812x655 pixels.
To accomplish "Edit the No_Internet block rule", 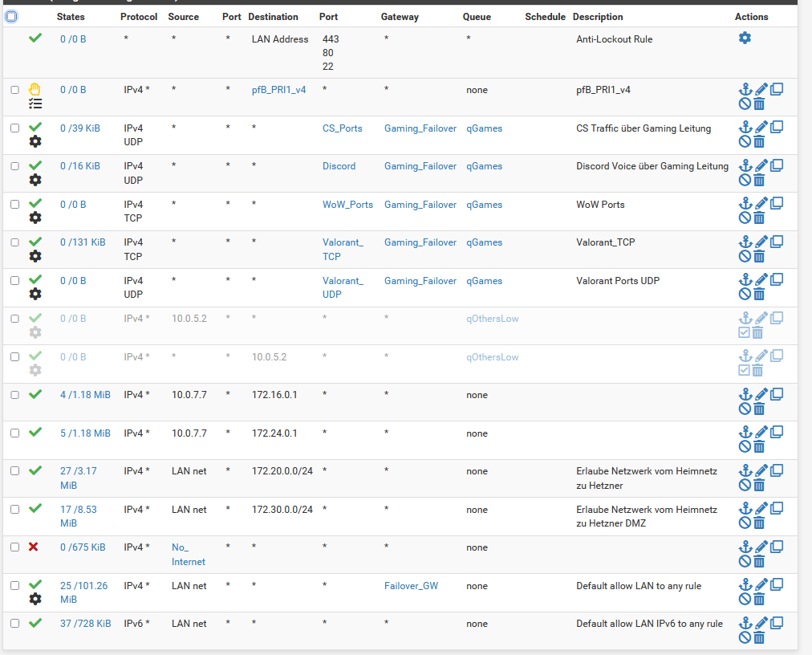I will [x=761, y=547].
